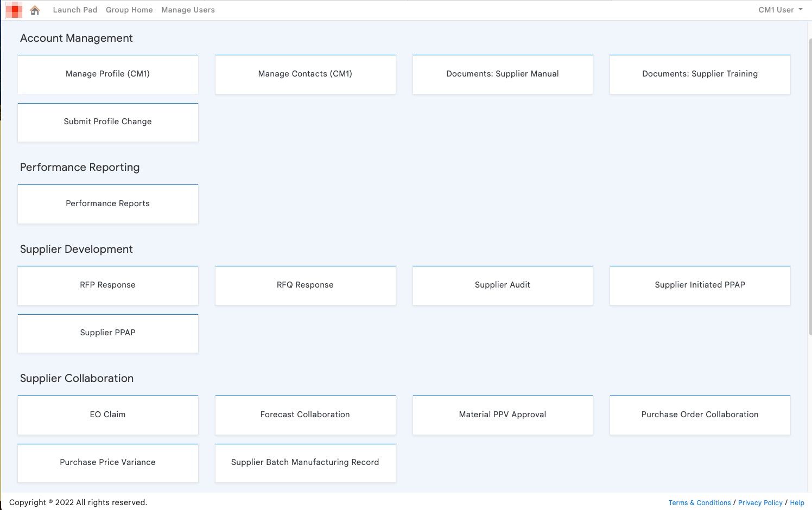
Task: Open the Terms & Conditions link
Action: click(699, 503)
